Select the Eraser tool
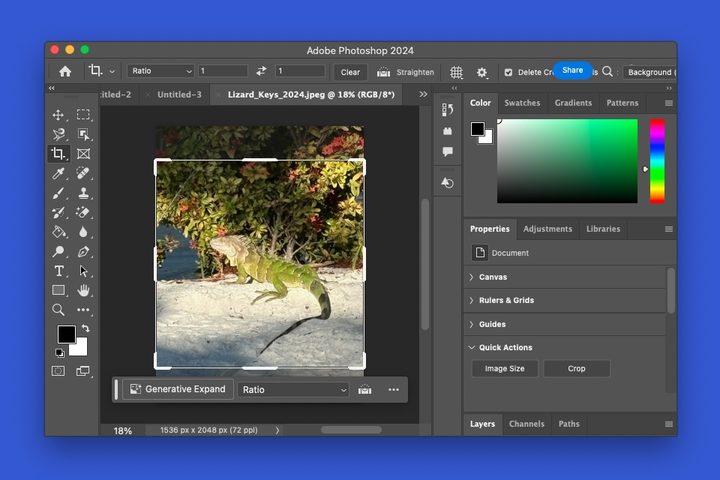720x480 pixels. coord(83,212)
